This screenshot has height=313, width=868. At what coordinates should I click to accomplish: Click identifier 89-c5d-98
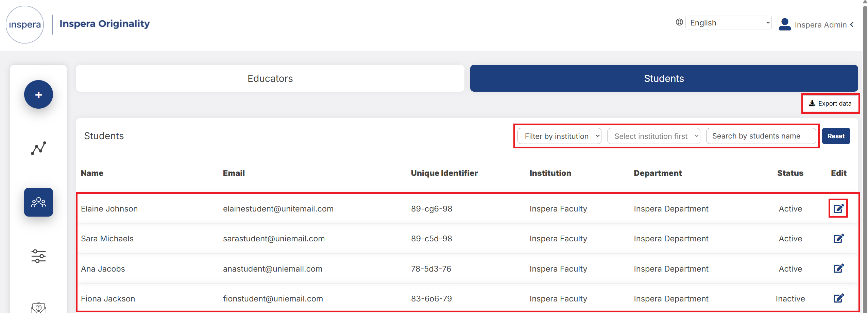coord(431,239)
